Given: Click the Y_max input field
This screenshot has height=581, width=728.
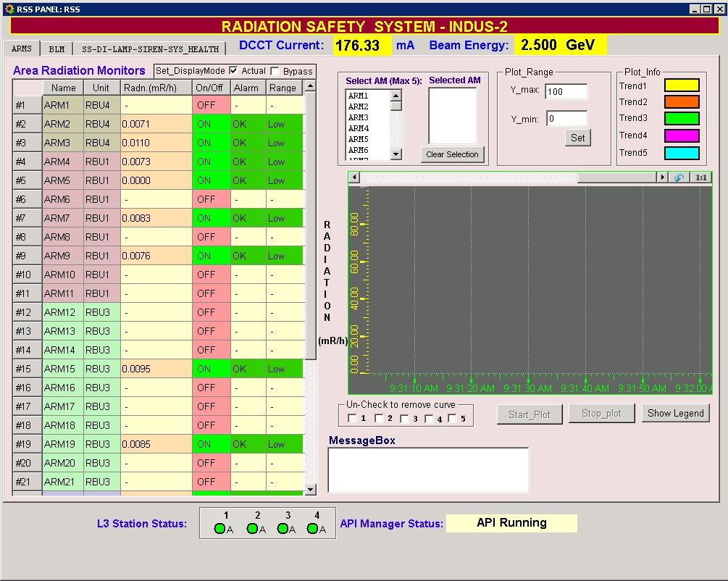Looking at the screenshot, I should tap(566, 91).
